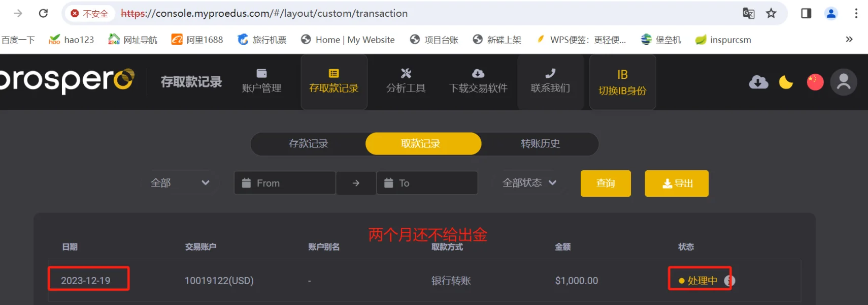The height and width of the screenshot is (305, 868).
Task: Click the 银行转账 withdrawal method cell
Action: click(x=451, y=281)
